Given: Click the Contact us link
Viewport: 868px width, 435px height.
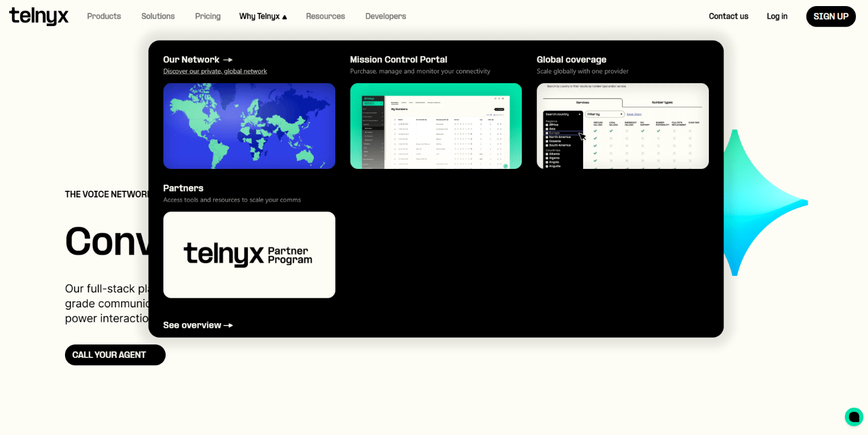Looking at the screenshot, I should [728, 16].
